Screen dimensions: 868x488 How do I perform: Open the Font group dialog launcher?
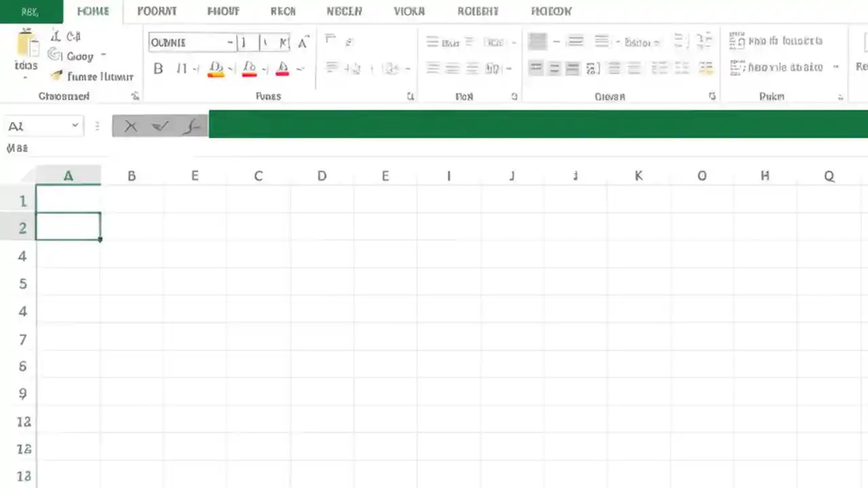(410, 96)
